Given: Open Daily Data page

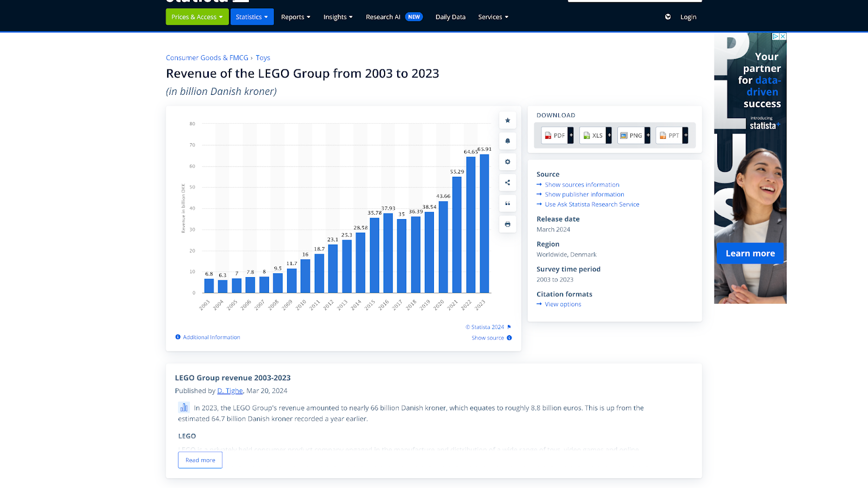Looking at the screenshot, I should pos(450,17).
